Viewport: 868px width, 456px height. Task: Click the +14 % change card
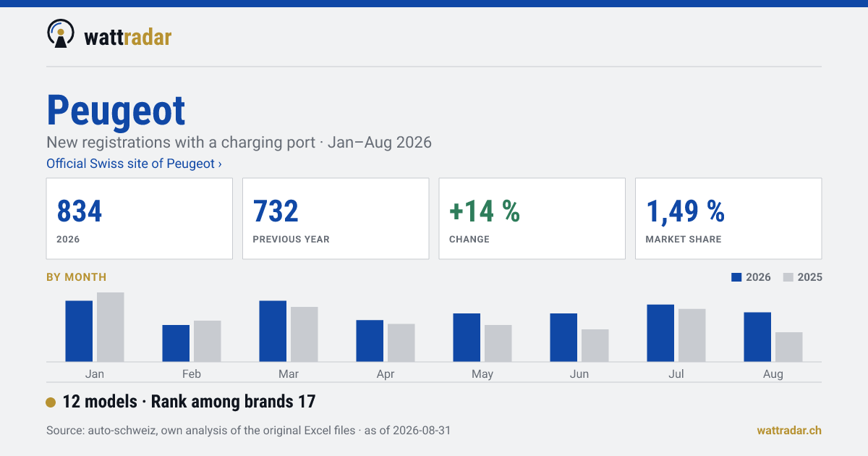pos(532,219)
